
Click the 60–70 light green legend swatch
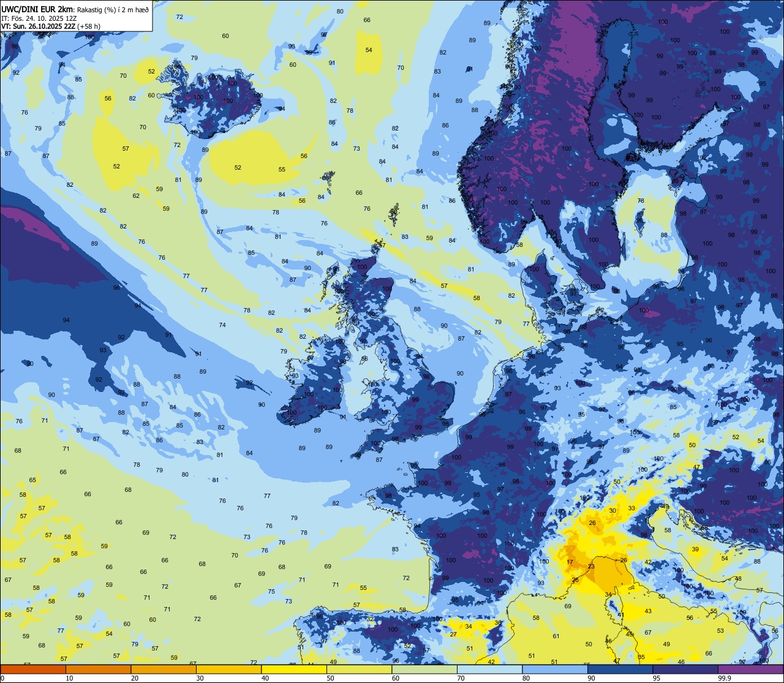(x=424, y=669)
